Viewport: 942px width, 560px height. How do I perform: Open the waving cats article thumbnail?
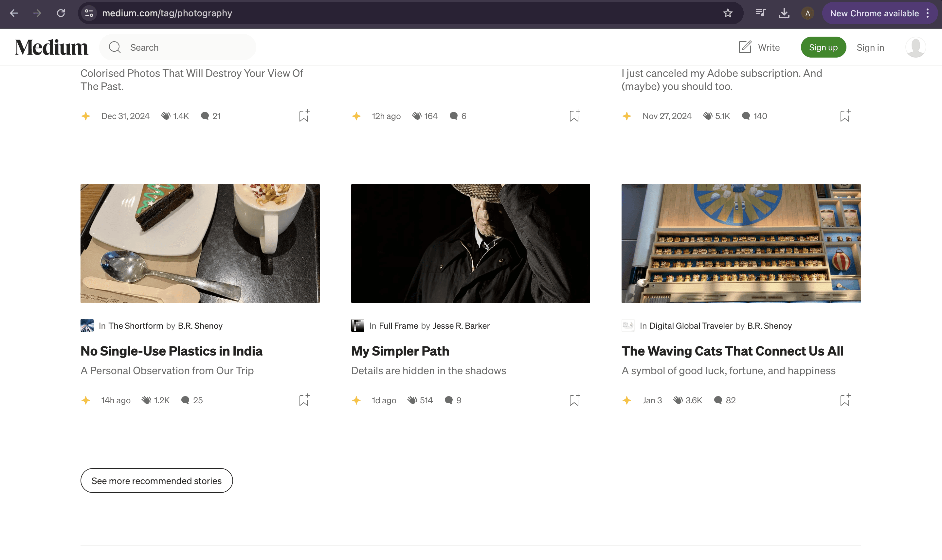[x=741, y=243]
